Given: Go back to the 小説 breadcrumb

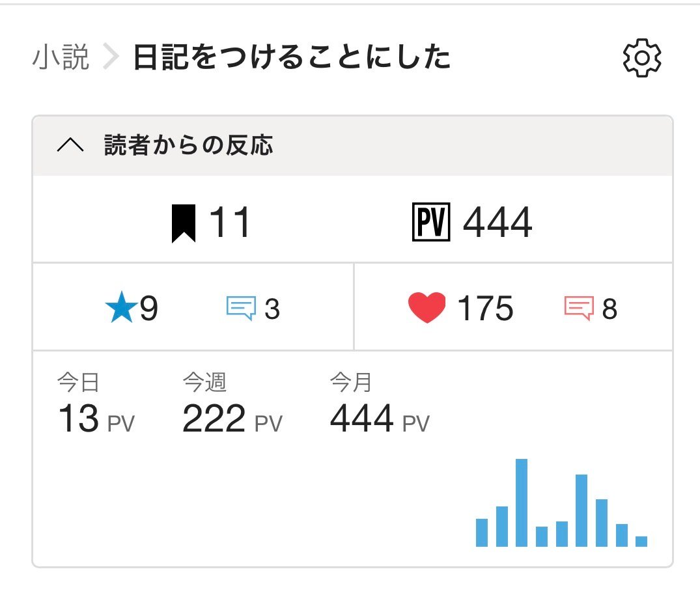Looking at the screenshot, I should pos(61,59).
